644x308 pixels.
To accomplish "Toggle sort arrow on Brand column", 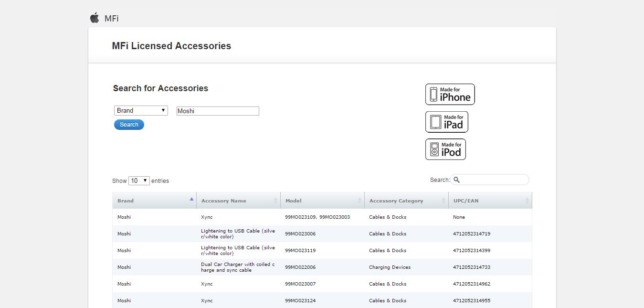I will (x=191, y=199).
